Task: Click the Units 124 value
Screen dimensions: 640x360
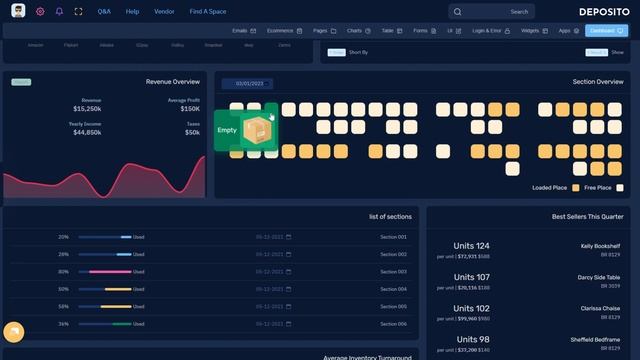Action: point(471,246)
